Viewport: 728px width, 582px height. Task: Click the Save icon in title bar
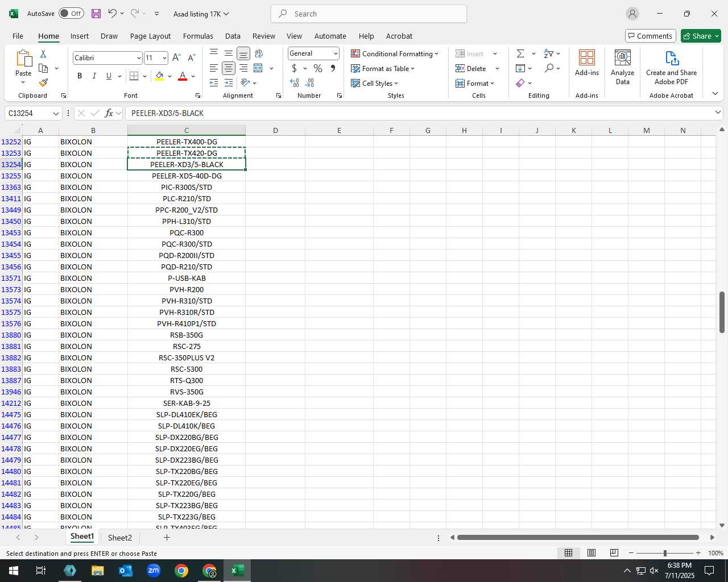point(96,14)
